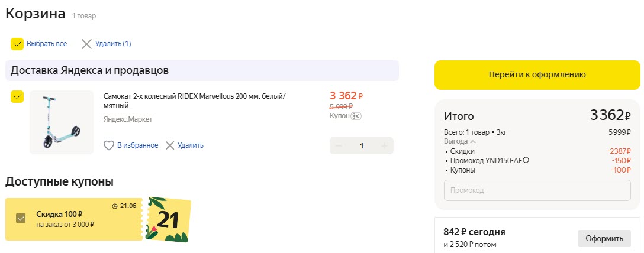Add scooter to favorites via В избранное

137,145
